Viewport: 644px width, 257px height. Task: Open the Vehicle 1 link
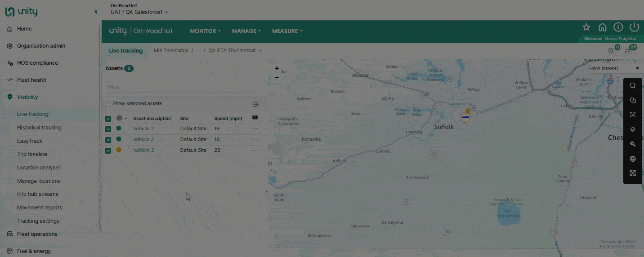coord(143,128)
